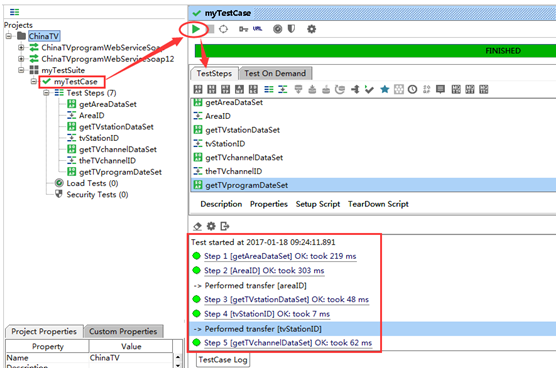Open log options gear icon

pyautogui.click(x=211, y=226)
